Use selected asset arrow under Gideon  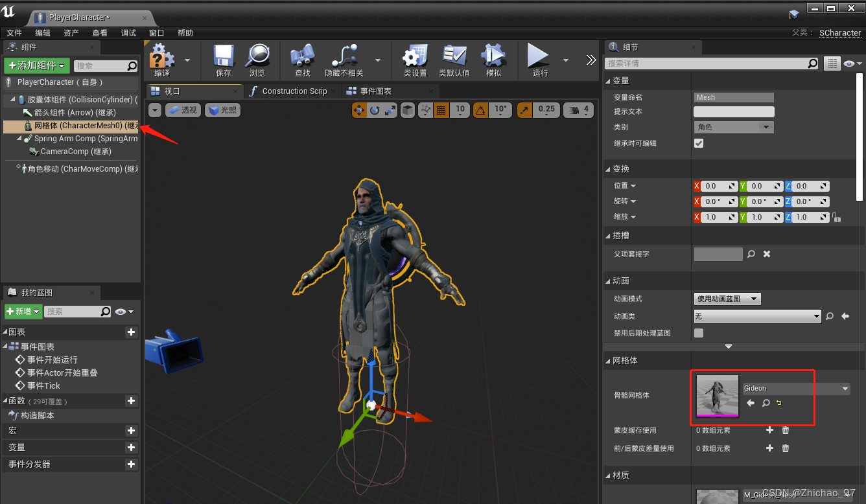point(751,403)
